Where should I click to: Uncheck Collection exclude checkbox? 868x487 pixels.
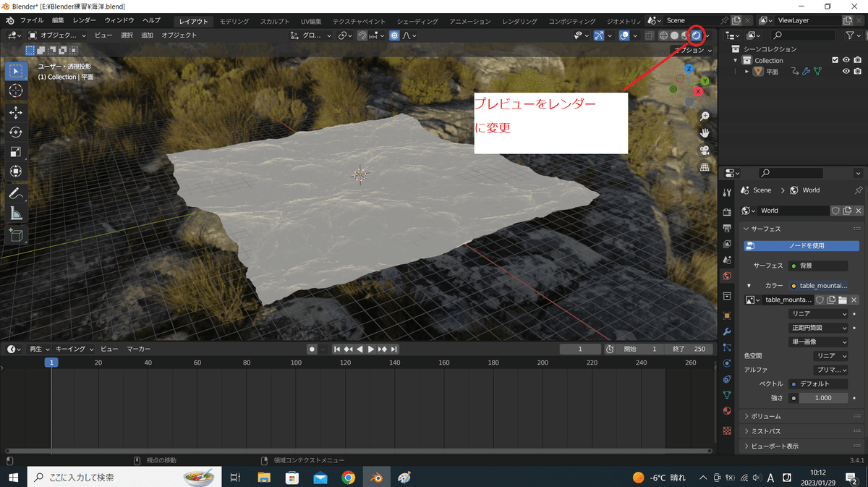point(835,60)
